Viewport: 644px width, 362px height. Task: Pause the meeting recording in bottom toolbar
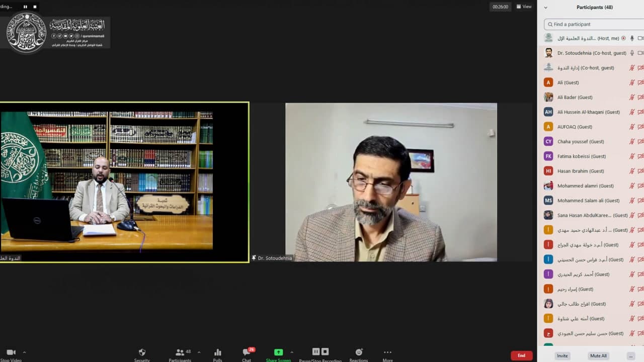pyautogui.click(x=316, y=351)
